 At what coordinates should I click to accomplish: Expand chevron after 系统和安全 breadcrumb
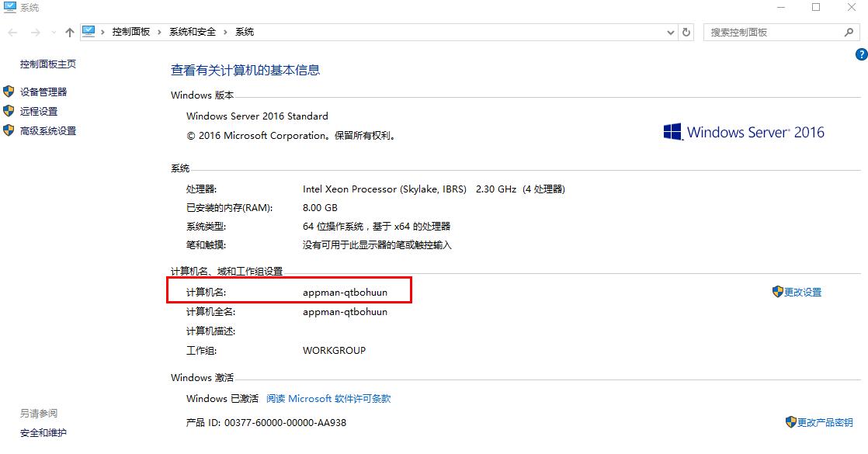pyautogui.click(x=225, y=32)
